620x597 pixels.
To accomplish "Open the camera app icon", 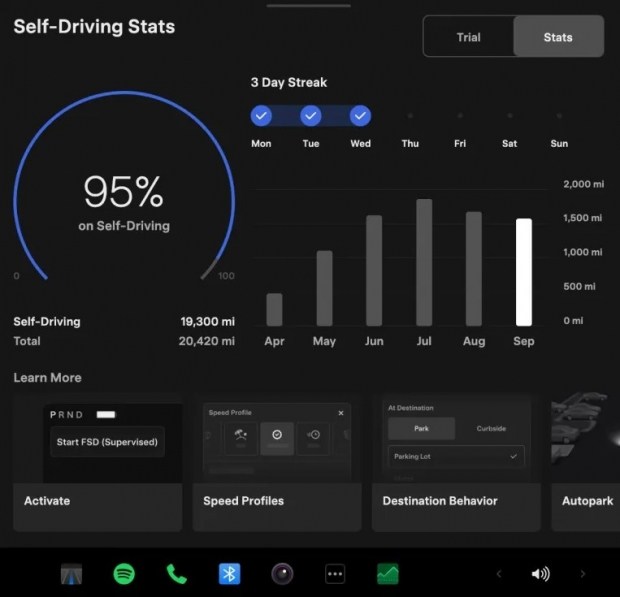I will tap(282, 574).
